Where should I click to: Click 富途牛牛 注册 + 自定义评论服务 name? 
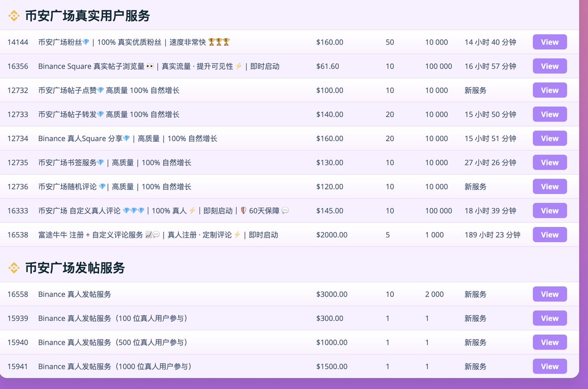click(158, 234)
